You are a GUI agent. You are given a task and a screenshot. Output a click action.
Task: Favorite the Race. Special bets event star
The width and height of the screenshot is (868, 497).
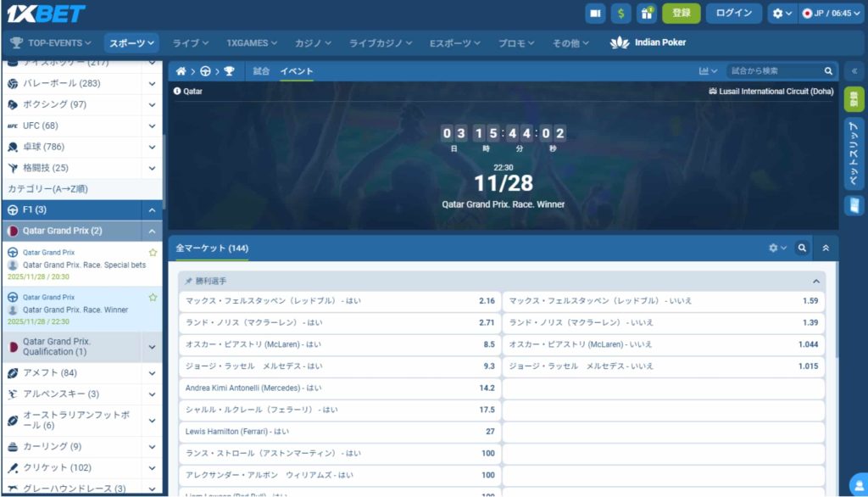(x=153, y=253)
